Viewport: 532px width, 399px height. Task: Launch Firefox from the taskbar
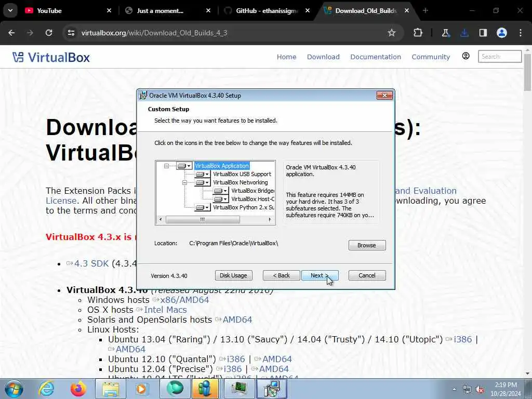[x=78, y=389]
